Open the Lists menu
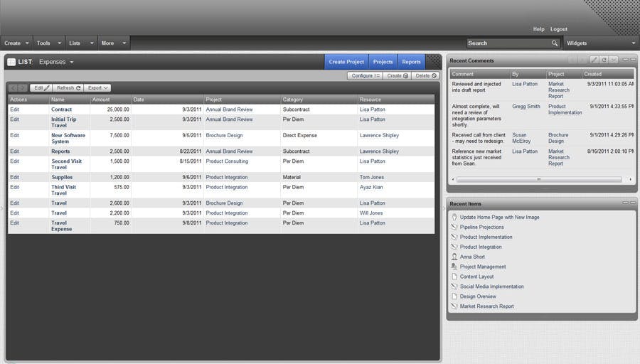 81,43
